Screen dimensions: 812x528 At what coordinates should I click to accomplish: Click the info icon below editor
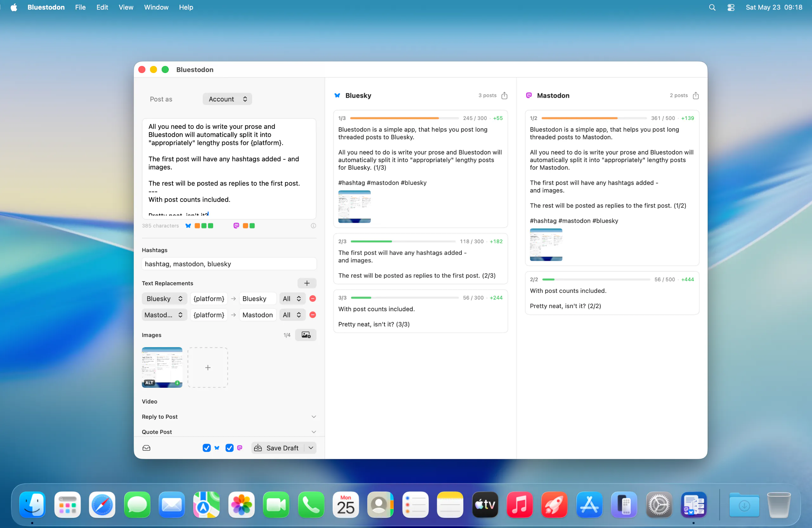point(313,226)
